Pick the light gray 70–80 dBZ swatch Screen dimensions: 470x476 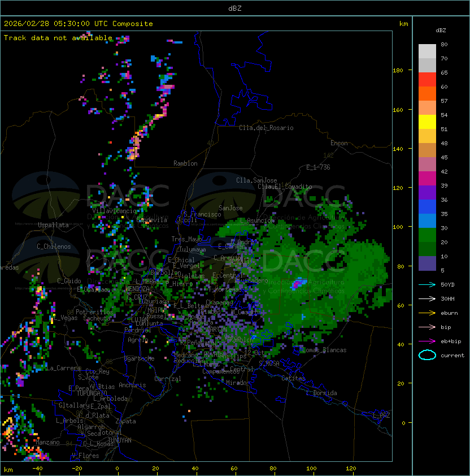(427, 51)
